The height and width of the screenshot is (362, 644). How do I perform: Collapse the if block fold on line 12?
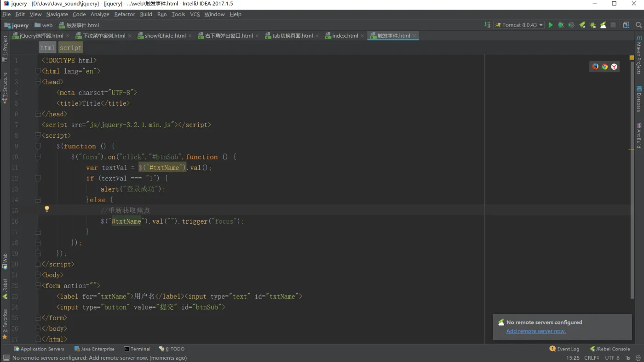click(x=38, y=178)
